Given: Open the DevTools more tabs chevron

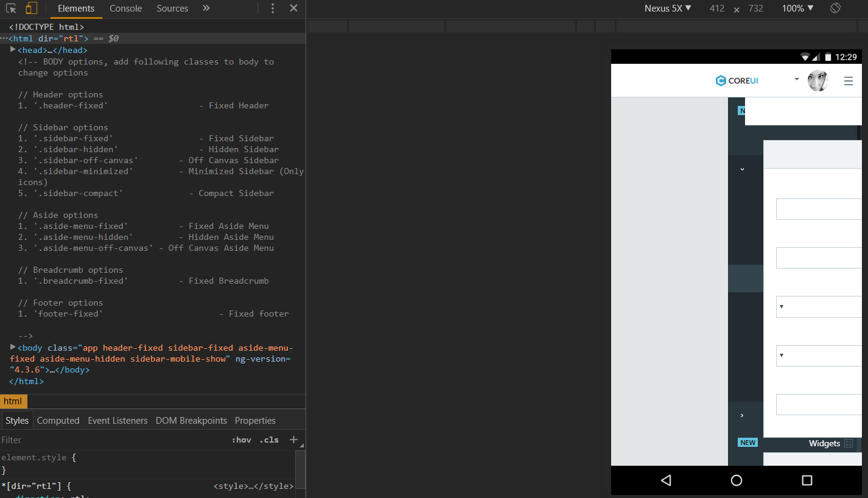Looking at the screenshot, I should pos(206,9).
